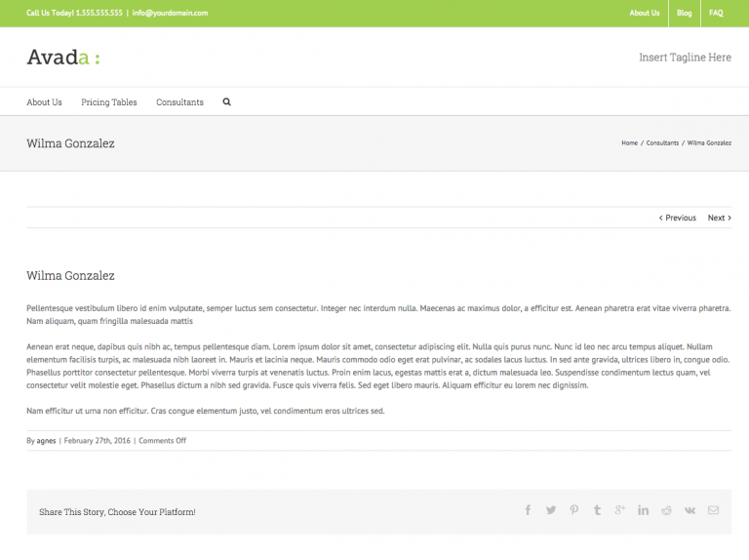Viewport: 749px width, 560px height.
Task: Open Consultants menu item
Action: coord(179,102)
